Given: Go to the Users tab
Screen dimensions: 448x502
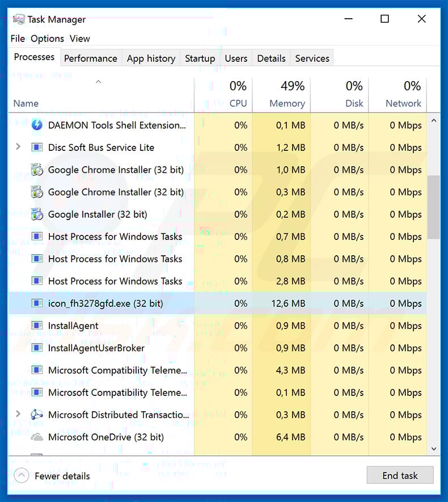Looking at the screenshot, I should (236, 58).
